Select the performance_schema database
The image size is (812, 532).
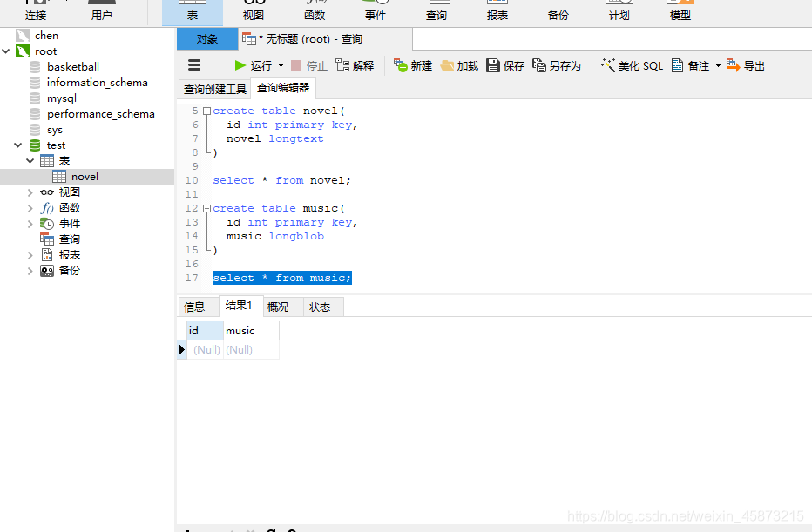tap(101, 114)
